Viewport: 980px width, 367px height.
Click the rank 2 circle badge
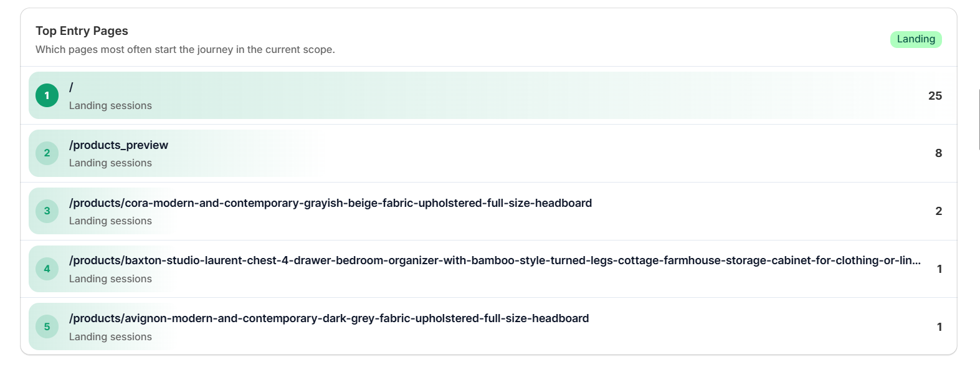pos(47,153)
